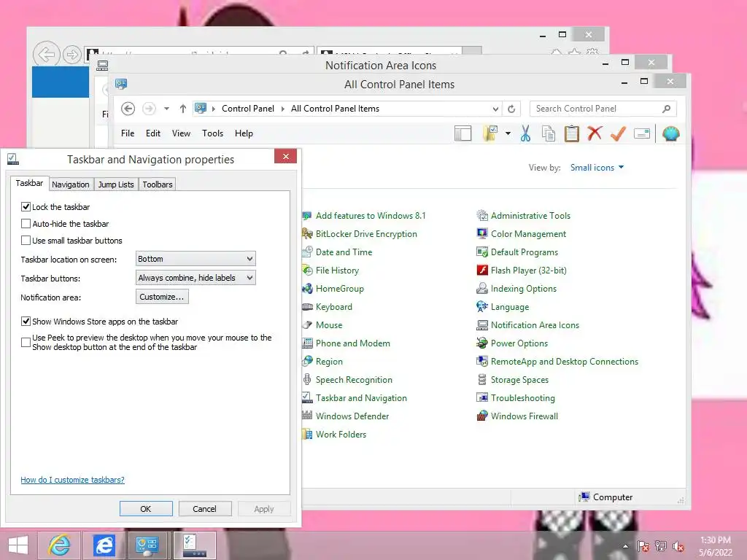Open Color Management icon
The image size is (747, 560).
pyautogui.click(x=482, y=234)
